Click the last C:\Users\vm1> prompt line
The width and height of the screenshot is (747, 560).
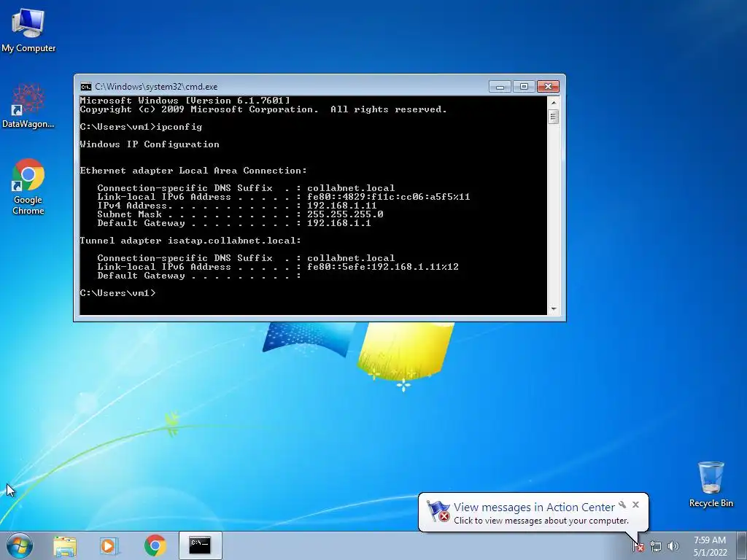[x=117, y=293]
